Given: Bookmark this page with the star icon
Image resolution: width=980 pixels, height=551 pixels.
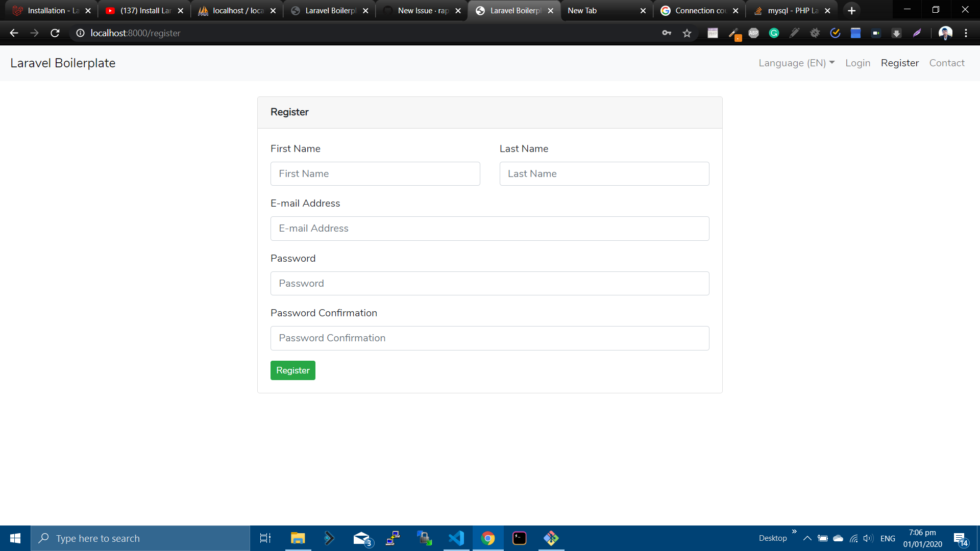Looking at the screenshot, I should tap(687, 33).
